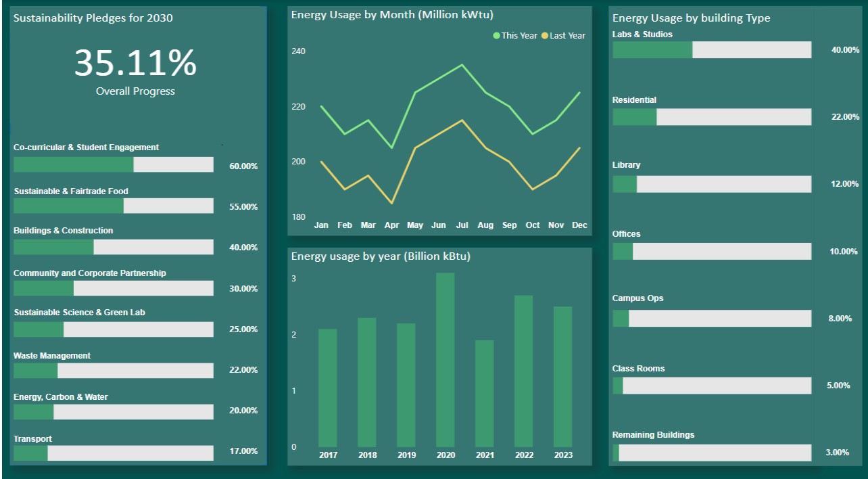
Task: Click the Residential usage progress bar
Action: tap(711, 117)
